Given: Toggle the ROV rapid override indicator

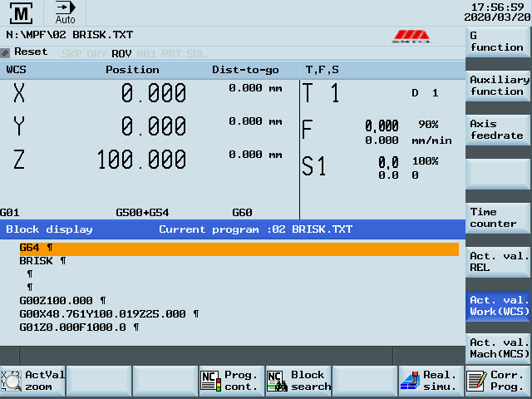Looking at the screenshot, I should [x=121, y=53].
